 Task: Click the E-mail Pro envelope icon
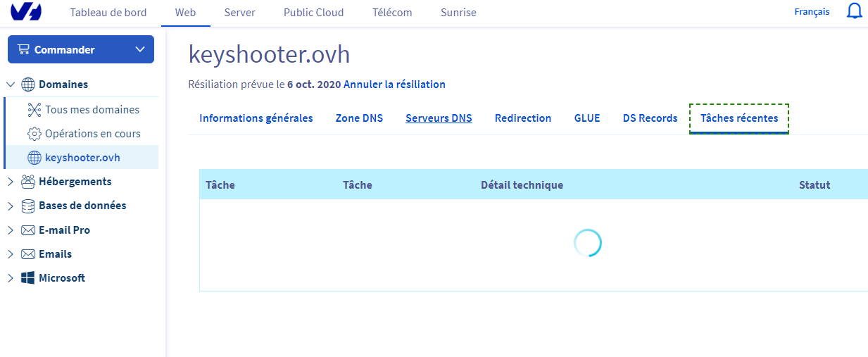[28, 230]
